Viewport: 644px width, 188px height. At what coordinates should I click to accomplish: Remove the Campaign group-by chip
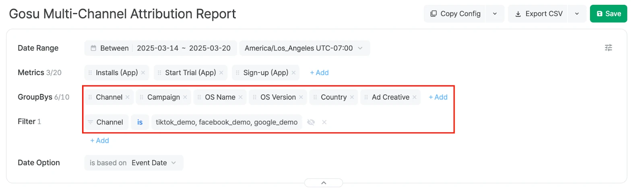coord(185,97)
